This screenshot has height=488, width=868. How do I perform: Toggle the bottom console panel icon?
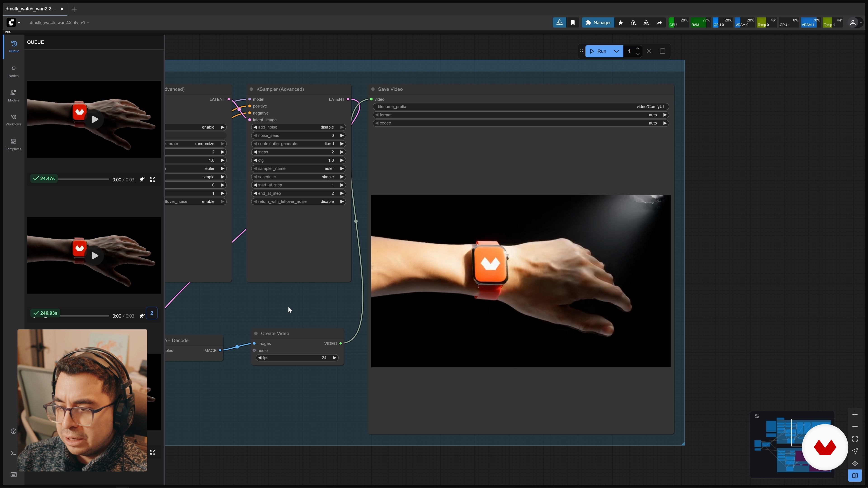pyautogui.click(x=14, y=453)
